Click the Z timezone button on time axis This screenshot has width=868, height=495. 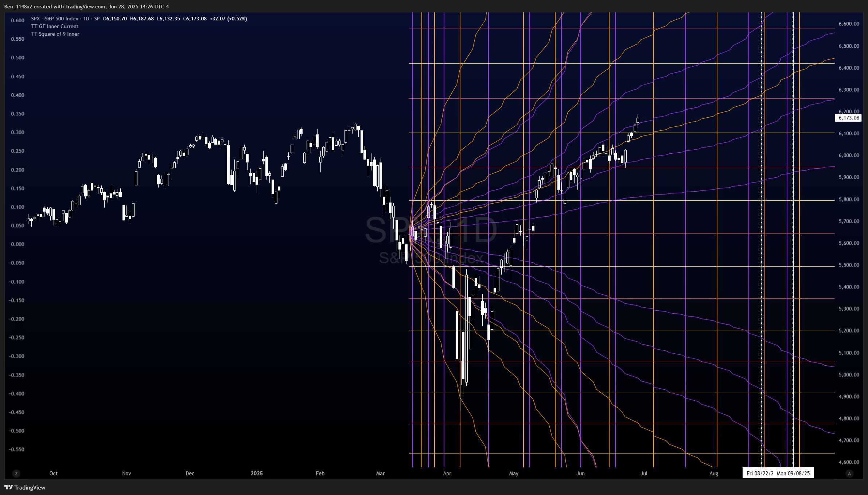16,474
